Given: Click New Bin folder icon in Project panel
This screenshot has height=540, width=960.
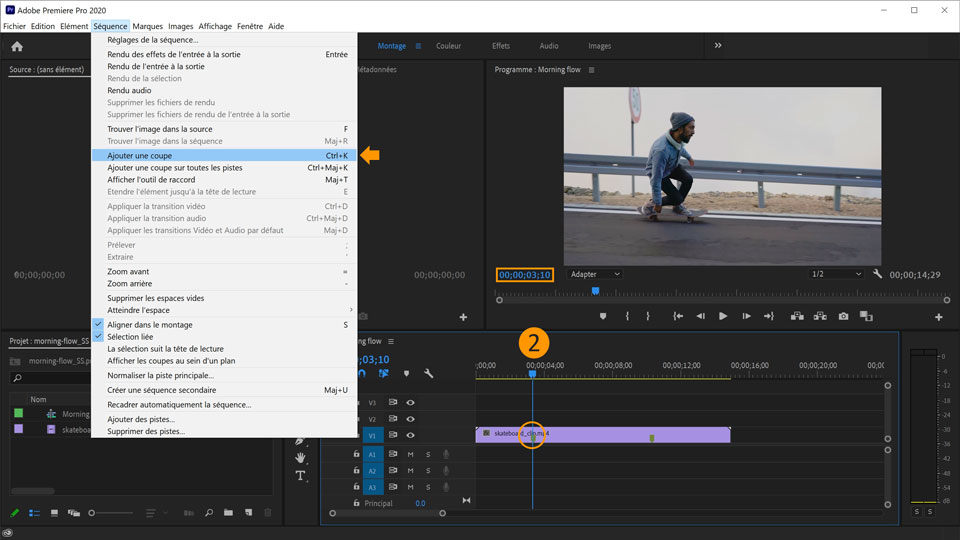Looking at the screenshot, I should point(227,513).
